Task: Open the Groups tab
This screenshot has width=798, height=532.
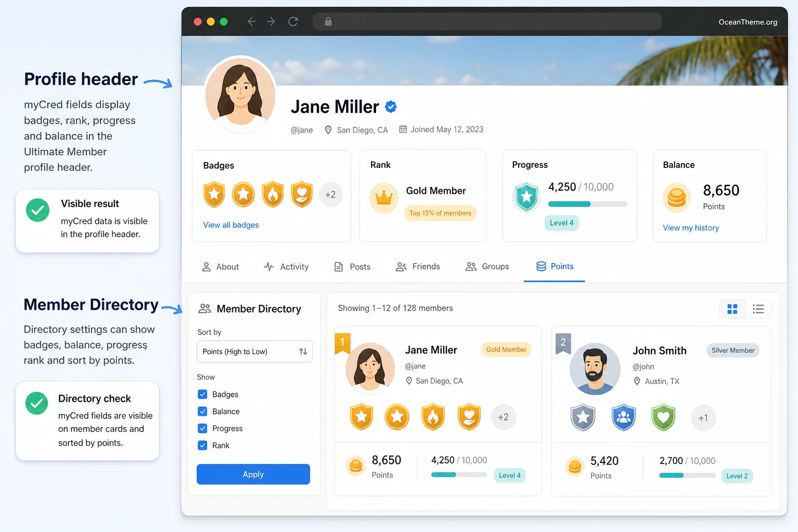Action: pyautogui.click(x=487, y=267)
